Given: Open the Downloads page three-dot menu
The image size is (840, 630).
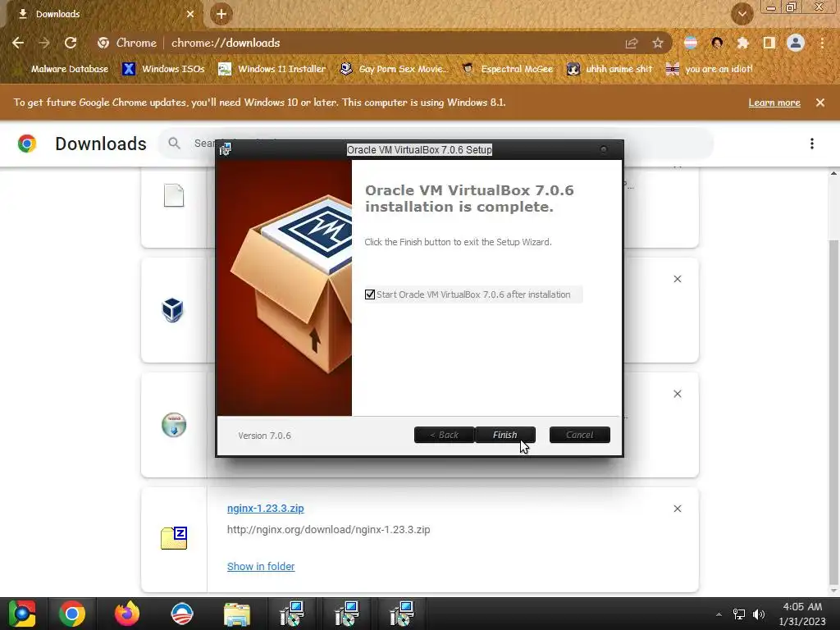Looking at the screenshot, I should (812, 144).
